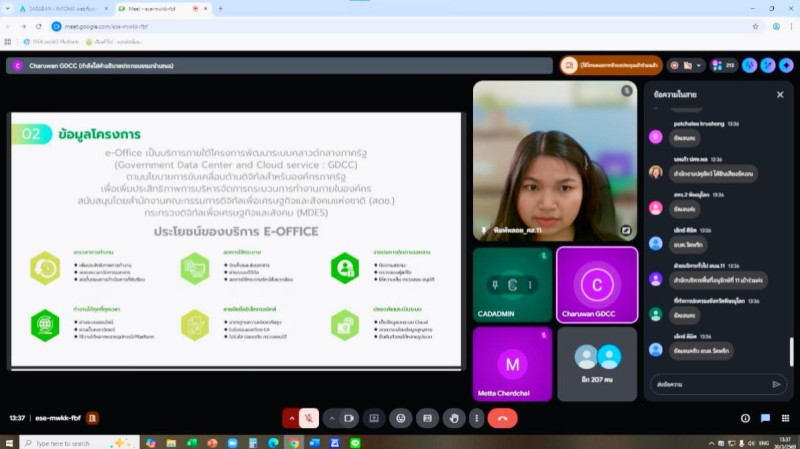Screen dimensions: 800x449
Task: Send the chat message with arrow icon
Action: [776, 383]
